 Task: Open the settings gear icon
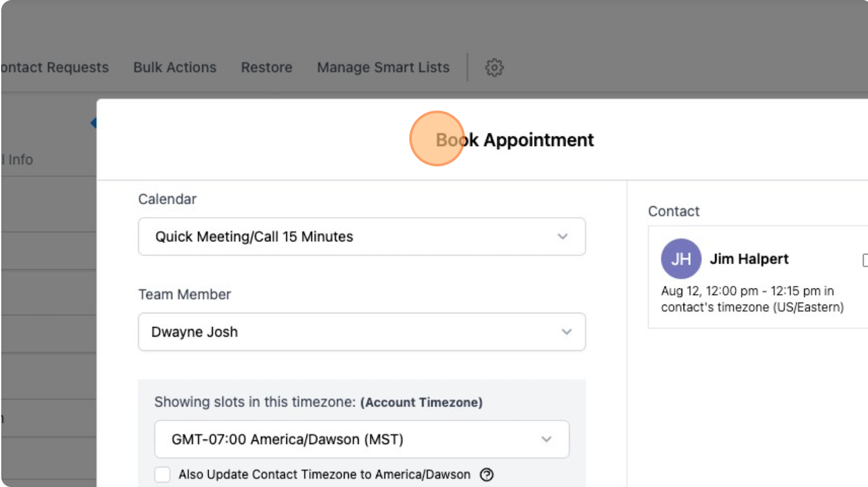click(x=494, y=68)
